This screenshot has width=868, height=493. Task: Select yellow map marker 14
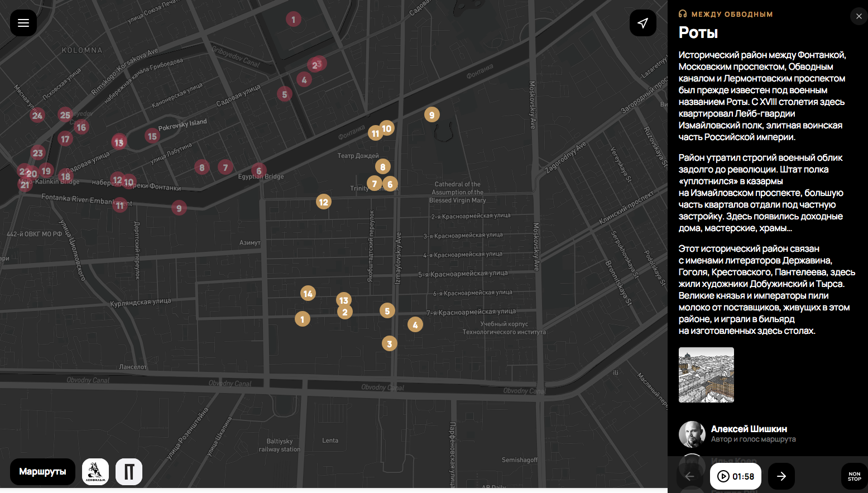[x=308, y=294]
